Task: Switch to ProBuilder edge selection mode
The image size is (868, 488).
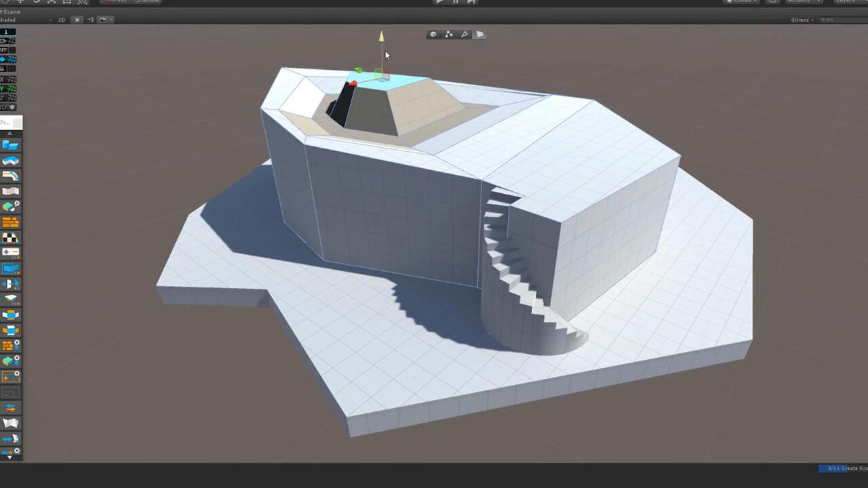Action: point(465,35)
